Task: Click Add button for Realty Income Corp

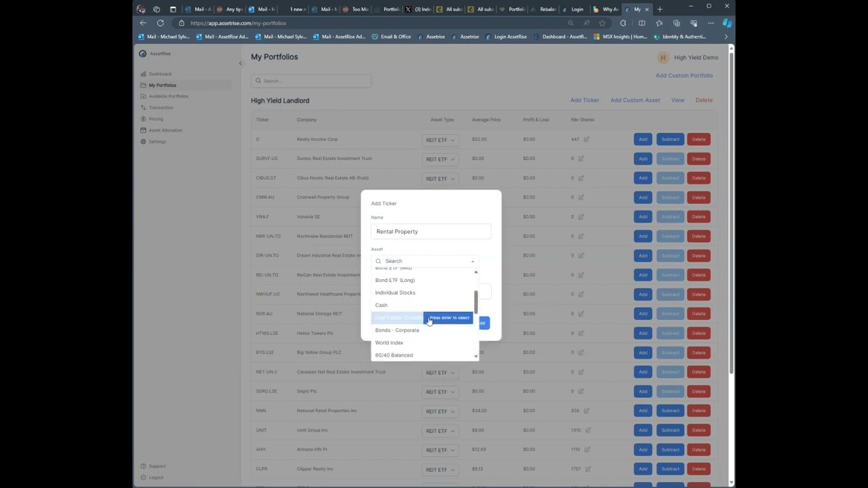Action: point(643,140)
